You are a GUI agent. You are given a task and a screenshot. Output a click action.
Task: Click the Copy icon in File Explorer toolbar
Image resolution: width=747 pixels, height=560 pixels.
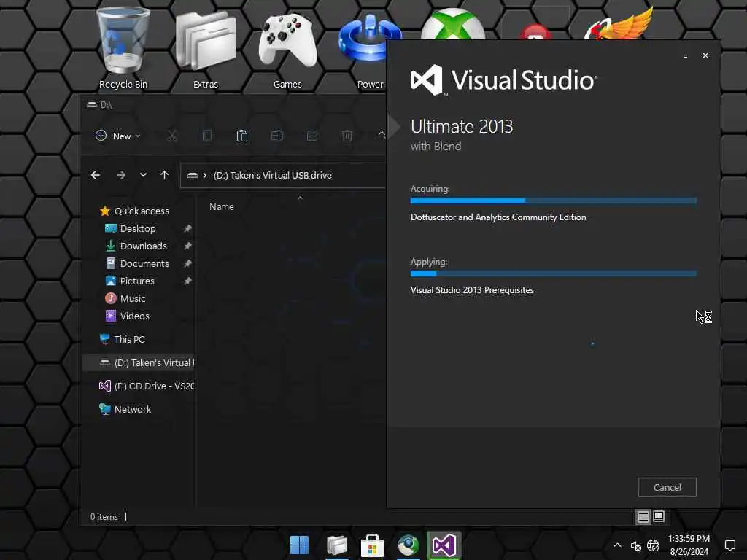click(x=206, y=136)
